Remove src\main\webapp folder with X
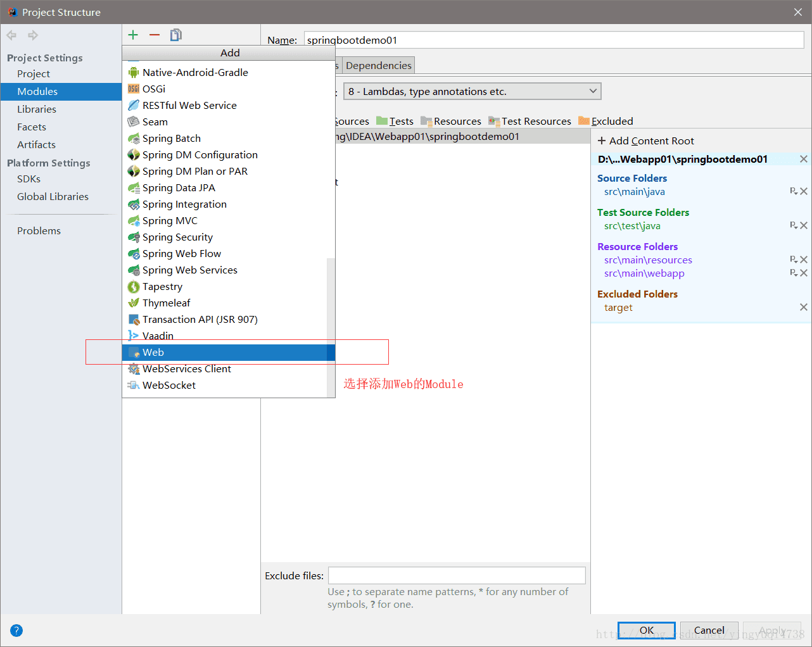Image resolution: width=812 pixels, height=647 pixels. 804,273
